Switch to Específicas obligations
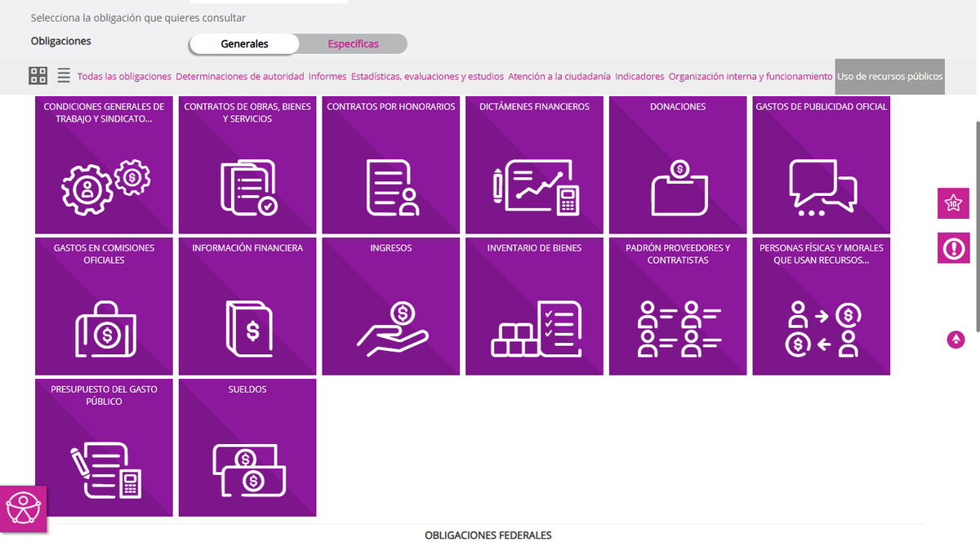The height and width of the screenshot is (551, 980). point(354,44)
